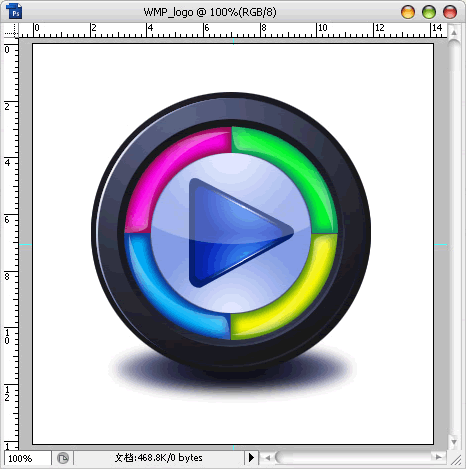Click the ruler origin crosshair corner

[11, 30]
